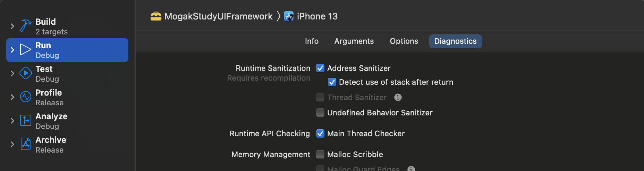This screenshot has width=644, height=171.
Task: Click the Run play triangle icon
Action: (25, 50)
